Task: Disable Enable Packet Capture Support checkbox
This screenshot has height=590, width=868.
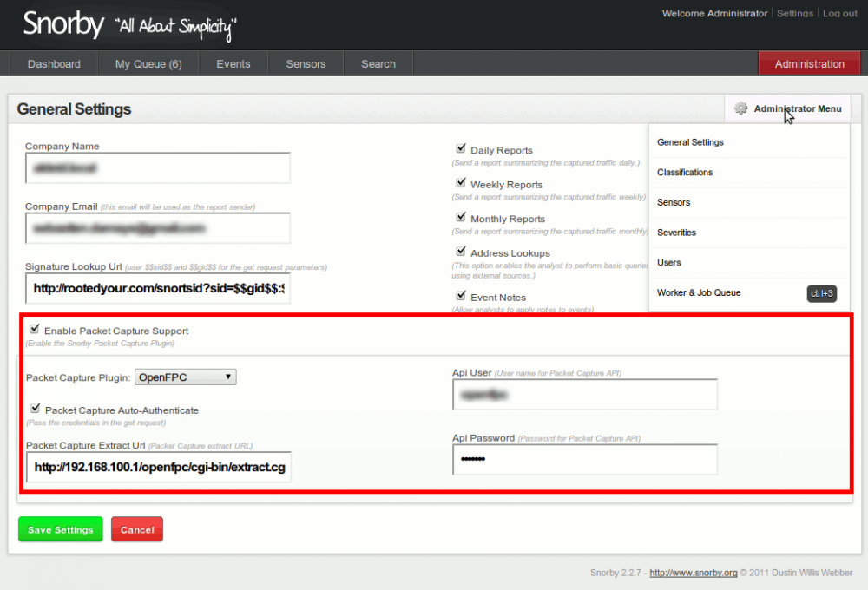Action: 35,330
